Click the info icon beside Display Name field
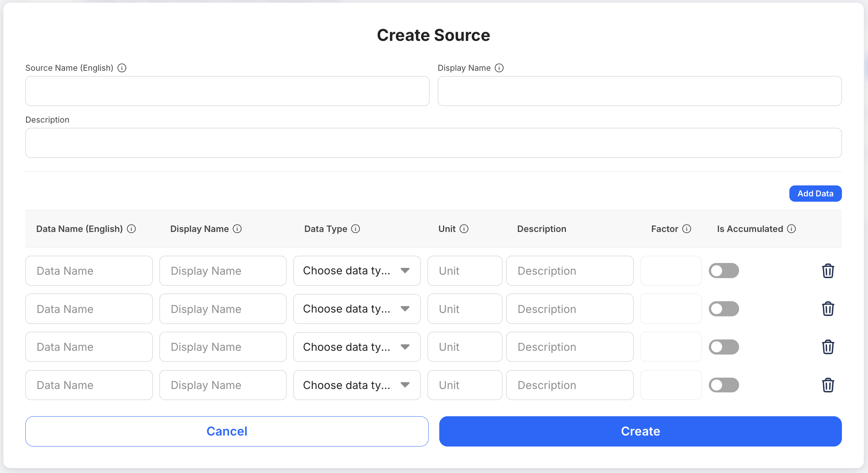The height and width of the screenshot is (473, 868). [x=500, y=68]
